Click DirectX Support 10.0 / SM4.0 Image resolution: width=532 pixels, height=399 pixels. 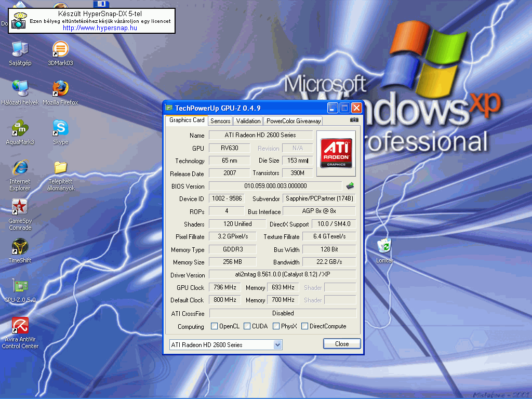[334, 224]
